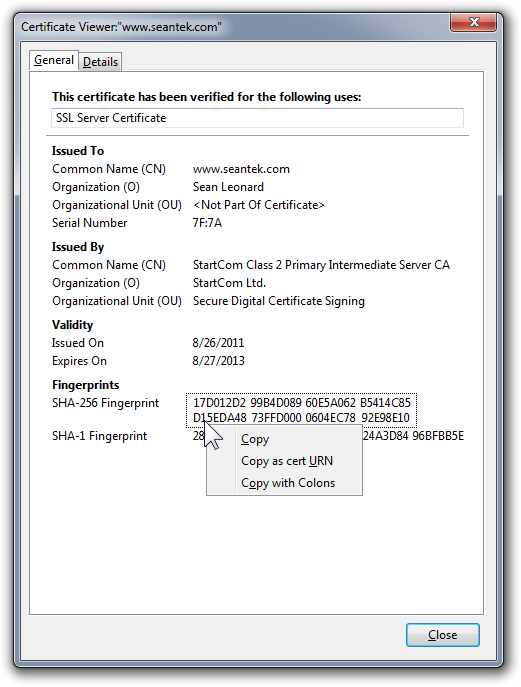Click the SHA-256 Fingerprint label
521x687 pixels.
pos(106,403)
